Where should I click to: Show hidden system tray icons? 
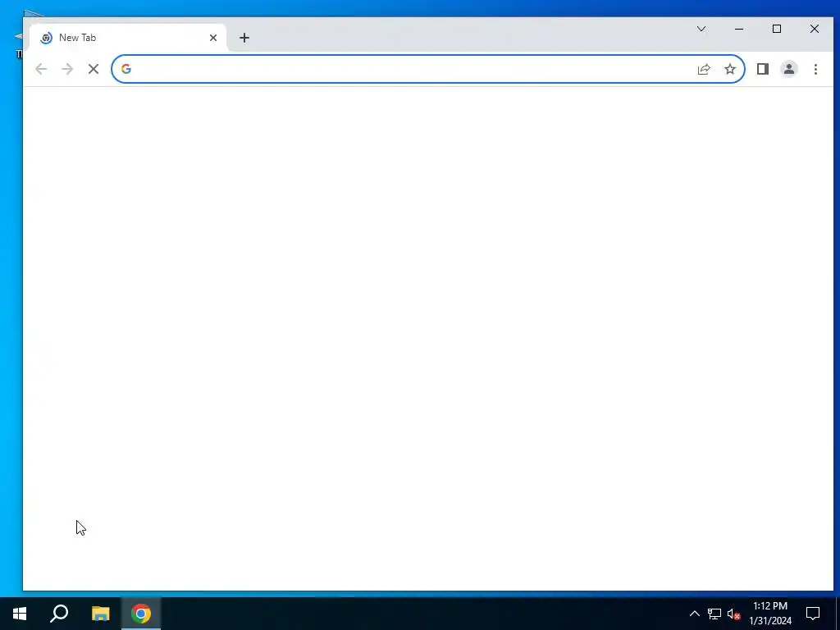[x=694, y=614]
